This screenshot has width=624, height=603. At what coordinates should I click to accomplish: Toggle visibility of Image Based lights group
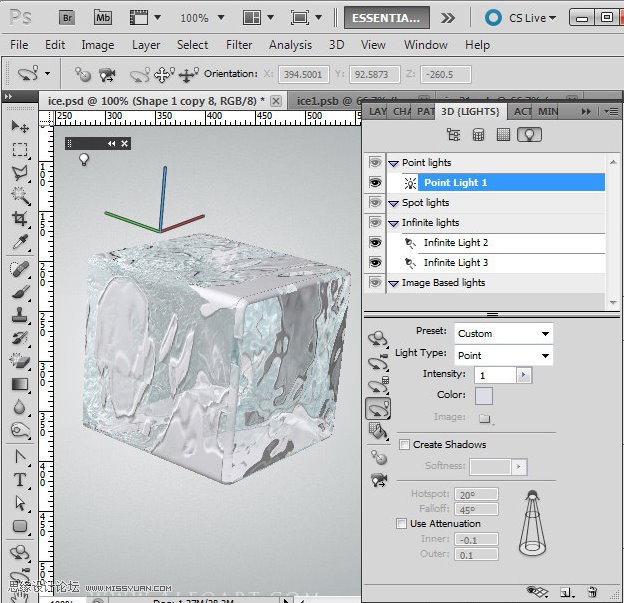pyautogui.click(x=375, y=282)
